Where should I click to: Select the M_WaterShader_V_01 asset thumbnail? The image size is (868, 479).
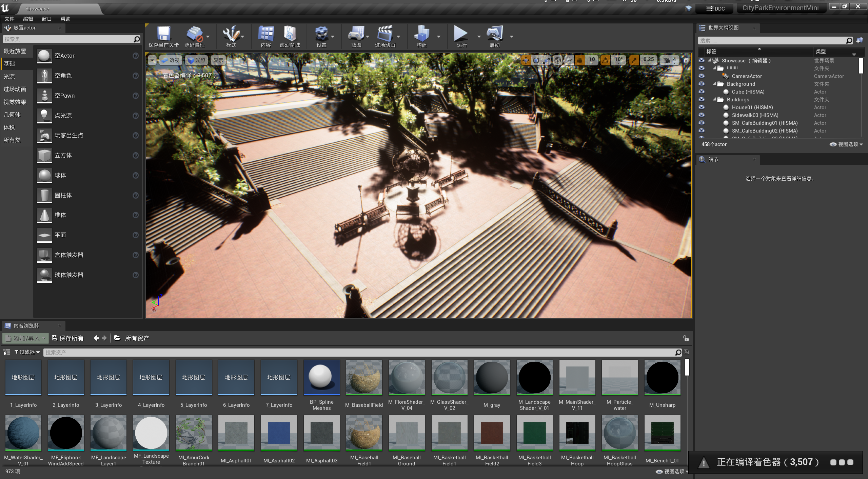[23, 433]
